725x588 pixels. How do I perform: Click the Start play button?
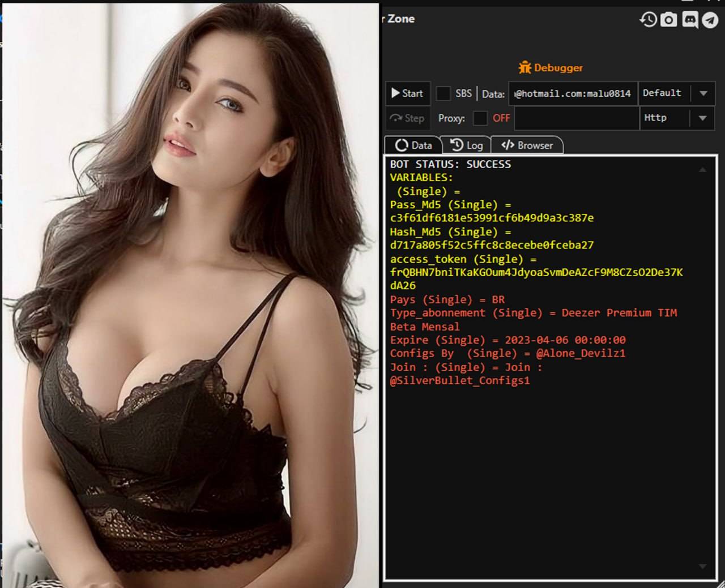[x=408, y=93]
